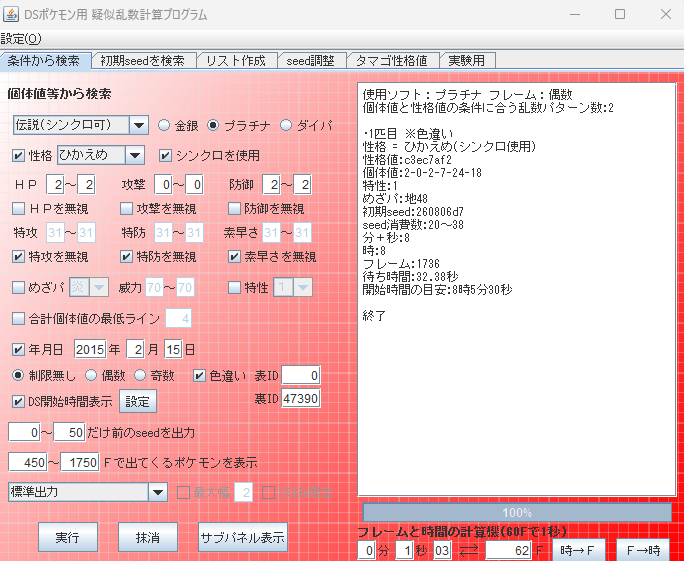This screenshot has width=684, height=561.
Task: Click the frame start field showing 450
Action: (28, 462)
